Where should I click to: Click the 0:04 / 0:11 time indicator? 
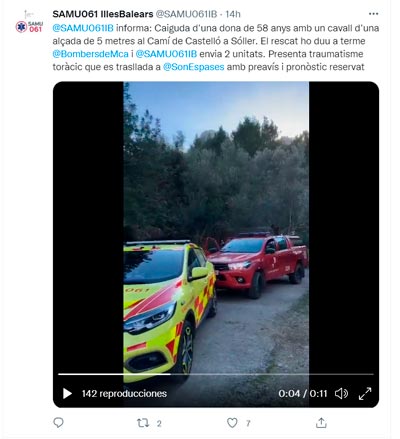pos(303,394)
